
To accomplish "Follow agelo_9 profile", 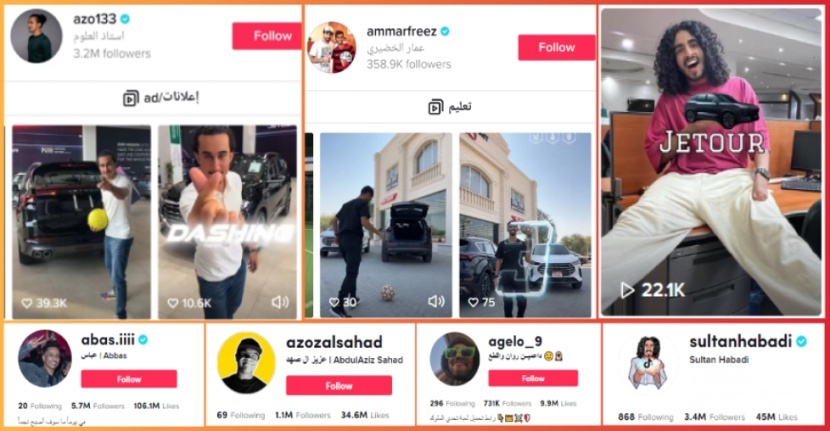I will tap(533, 378).
